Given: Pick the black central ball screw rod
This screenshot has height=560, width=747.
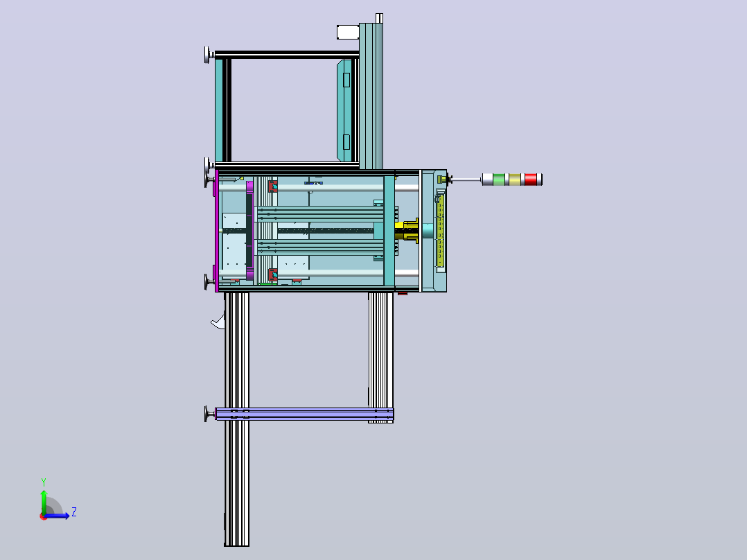Looking at the screenshot, I should (326, 231).
